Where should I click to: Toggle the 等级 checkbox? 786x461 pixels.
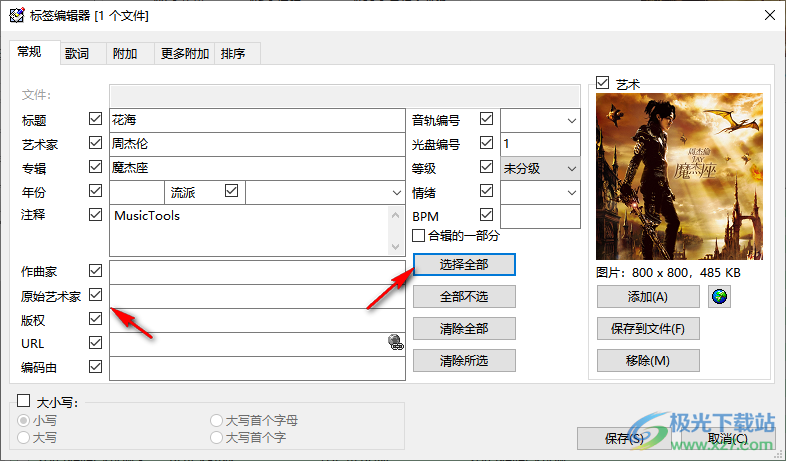486,167
